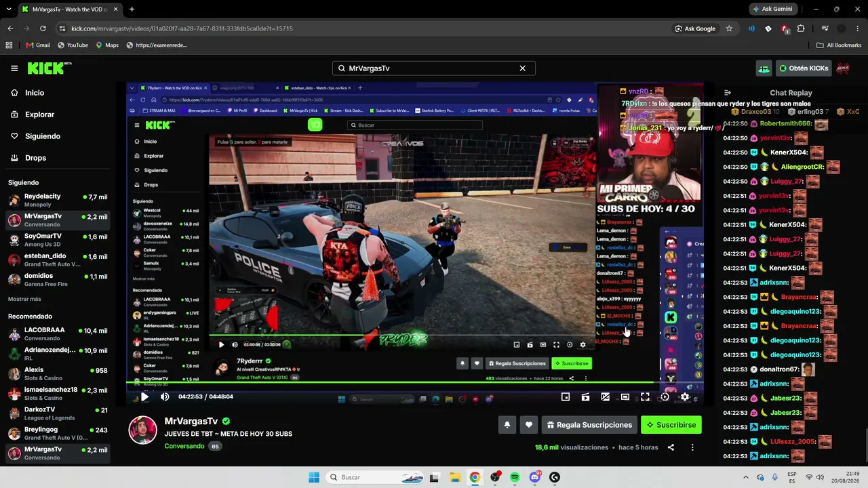Open Discord from the taskbar
The height and width of the screenshot is (488, 868).
[535, 477]
